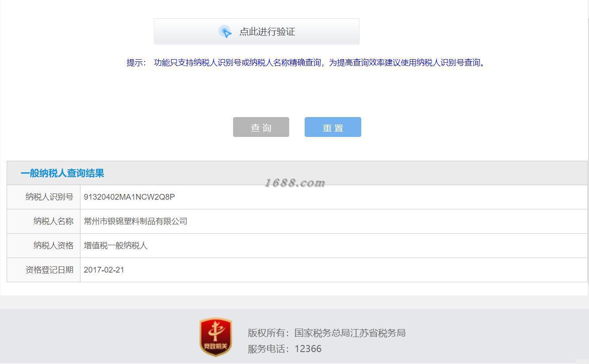Click the 纳税人资格 row label

point(54,246)
